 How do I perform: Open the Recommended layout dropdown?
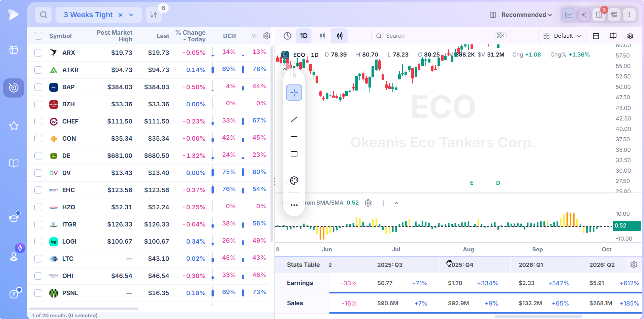tap(520, 15)
